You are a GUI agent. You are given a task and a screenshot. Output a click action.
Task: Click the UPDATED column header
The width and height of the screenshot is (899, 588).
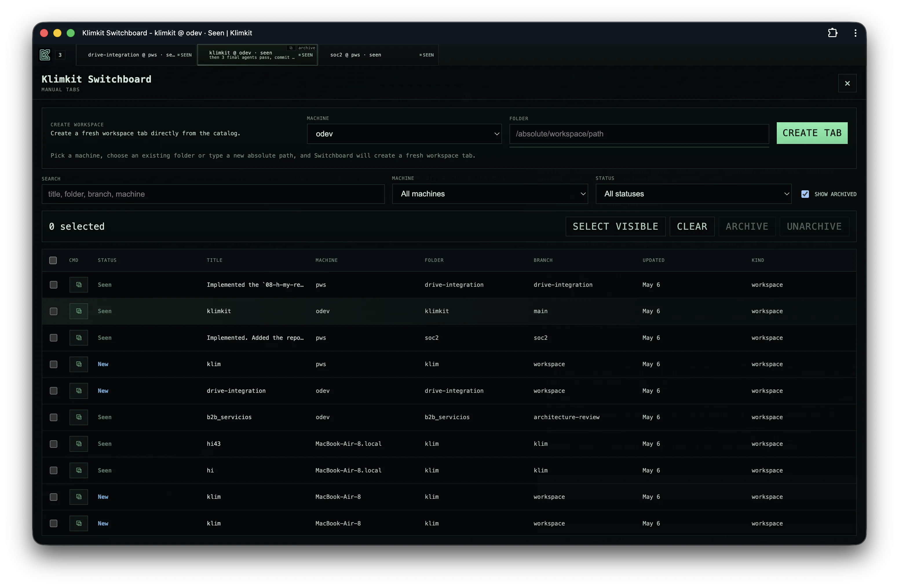point(653,260)
